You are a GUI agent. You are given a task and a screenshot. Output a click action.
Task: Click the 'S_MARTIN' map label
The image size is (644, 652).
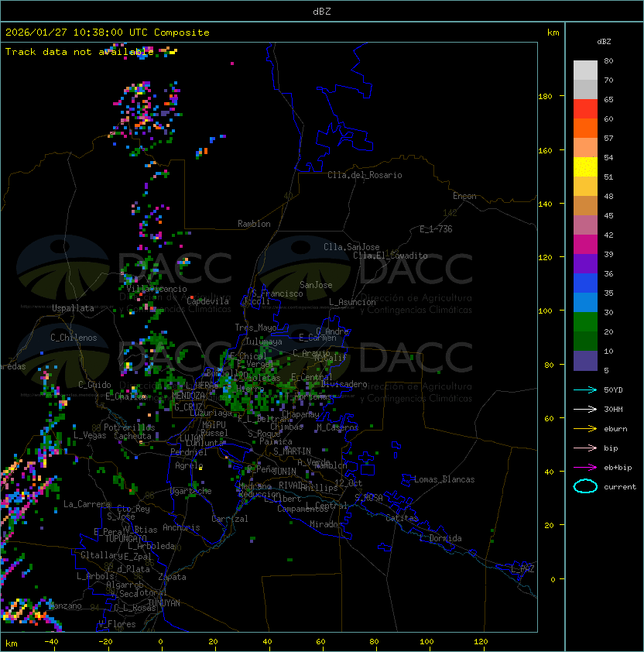(292, 451)
